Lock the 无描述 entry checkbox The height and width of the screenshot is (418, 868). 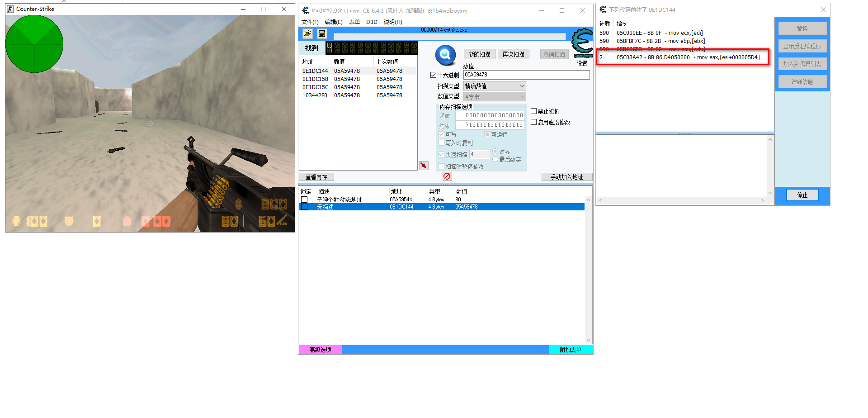[x=304, y=207]
